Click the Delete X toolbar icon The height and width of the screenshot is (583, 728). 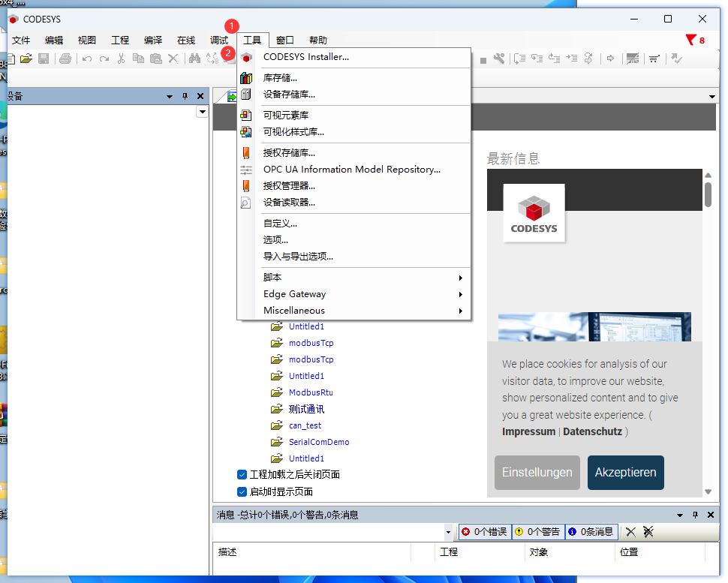173,59
